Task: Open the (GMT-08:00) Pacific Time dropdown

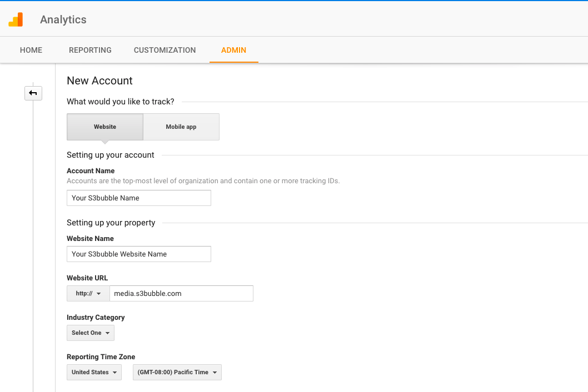Action: click(177, 372)
